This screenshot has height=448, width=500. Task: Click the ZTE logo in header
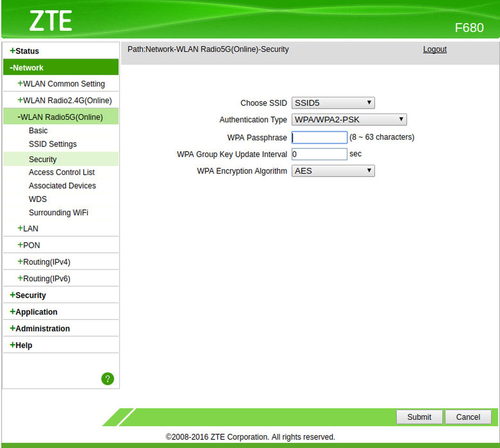(x=51, y=21)
